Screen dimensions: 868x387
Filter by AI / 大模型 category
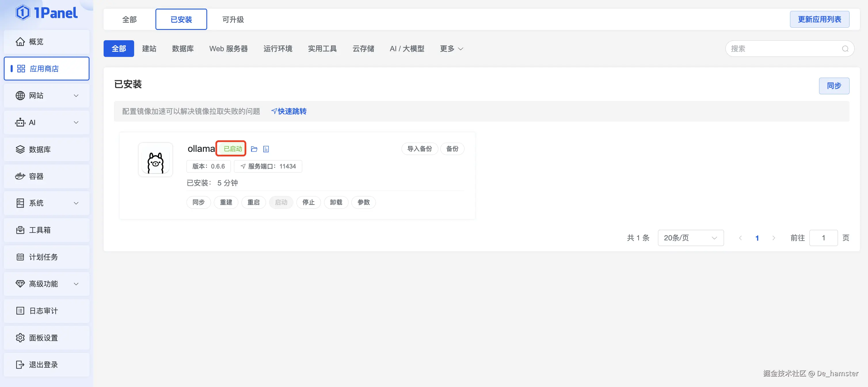point(407,49)
